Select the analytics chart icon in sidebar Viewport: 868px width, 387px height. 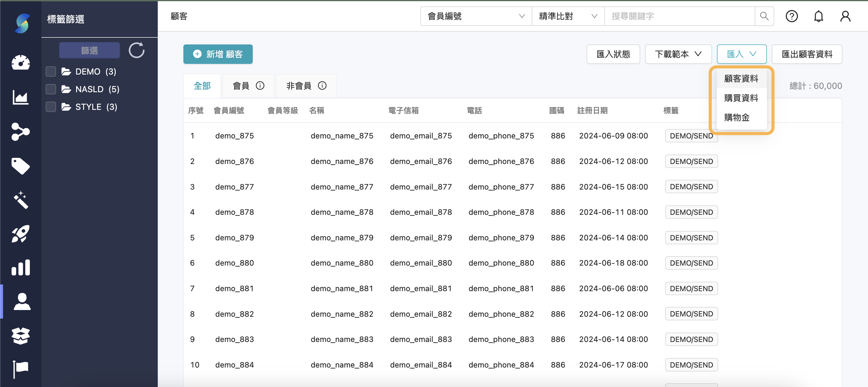click(x=20, y=98)
